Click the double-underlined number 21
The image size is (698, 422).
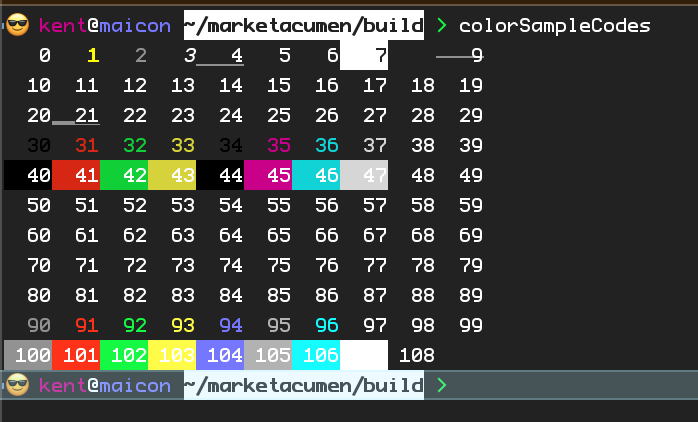click(x=87, y=116)
